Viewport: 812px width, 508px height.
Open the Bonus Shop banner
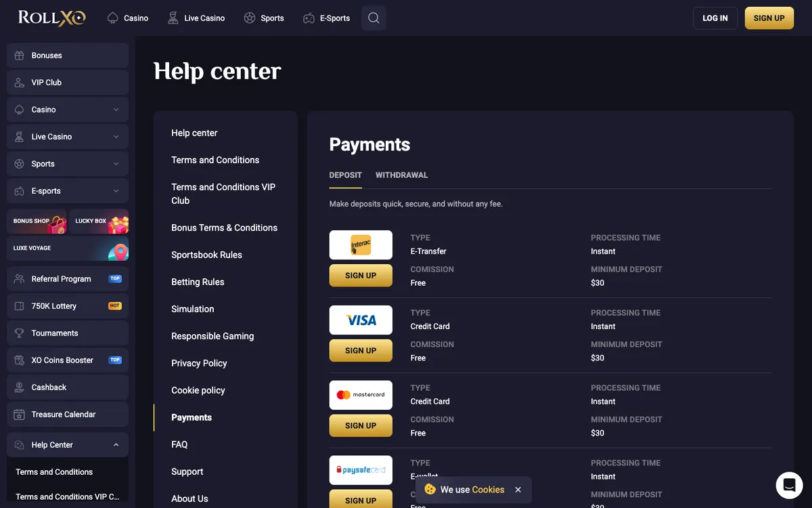point(37,221)
